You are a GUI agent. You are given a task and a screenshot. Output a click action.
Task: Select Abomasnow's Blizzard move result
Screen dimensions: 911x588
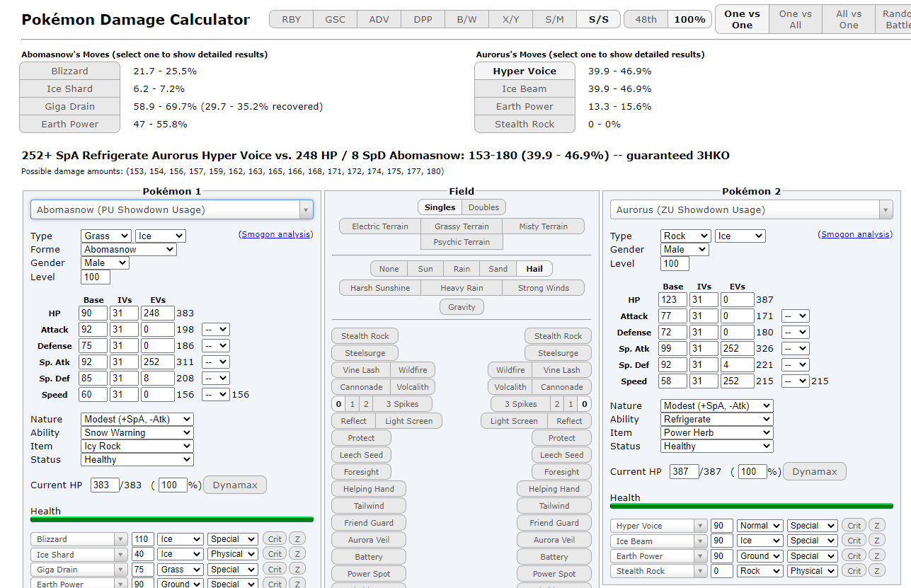click(x=69, y=71)
